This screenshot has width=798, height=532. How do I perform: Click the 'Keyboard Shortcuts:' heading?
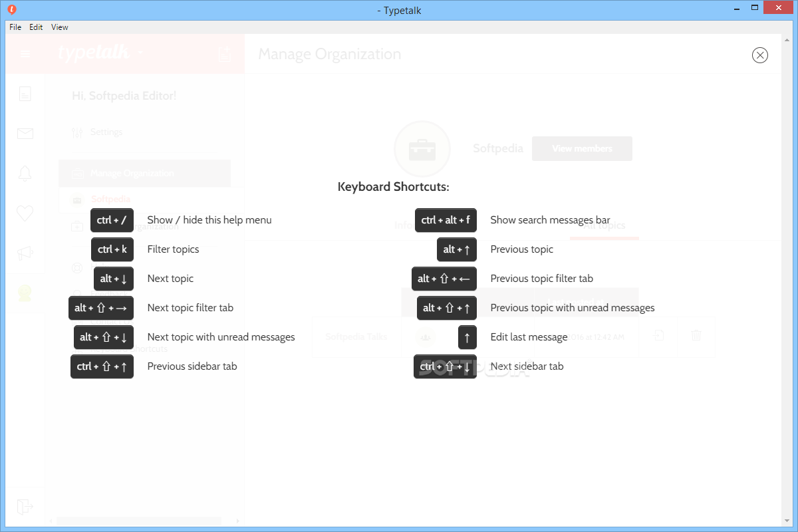(394, 187)
